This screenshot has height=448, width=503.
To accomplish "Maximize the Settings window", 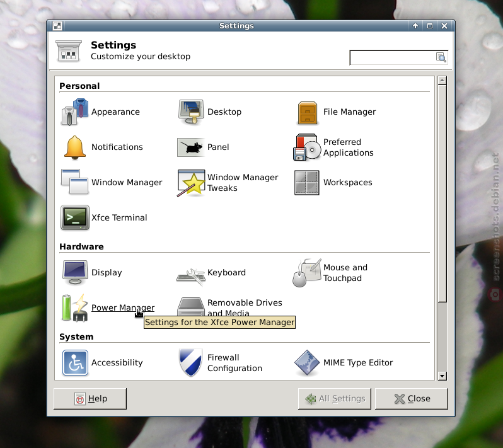I will (x=430, y=26).
